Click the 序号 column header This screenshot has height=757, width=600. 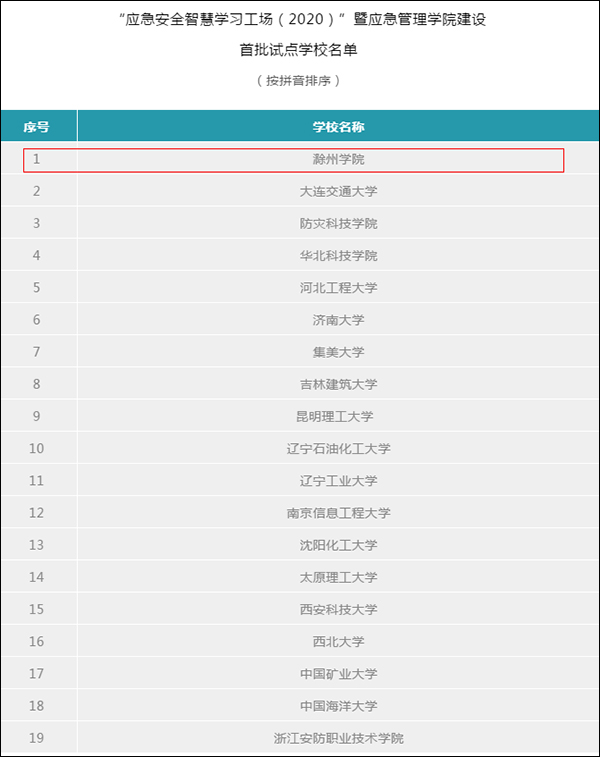pos(37,127)
